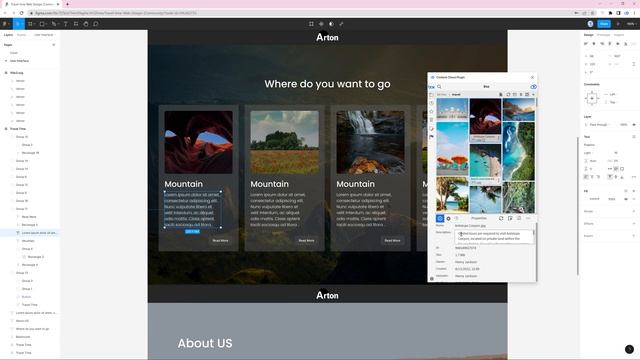Click Read More button on second card
The image size is (640, 360).
pyautogui.click(x=307, y=240)
